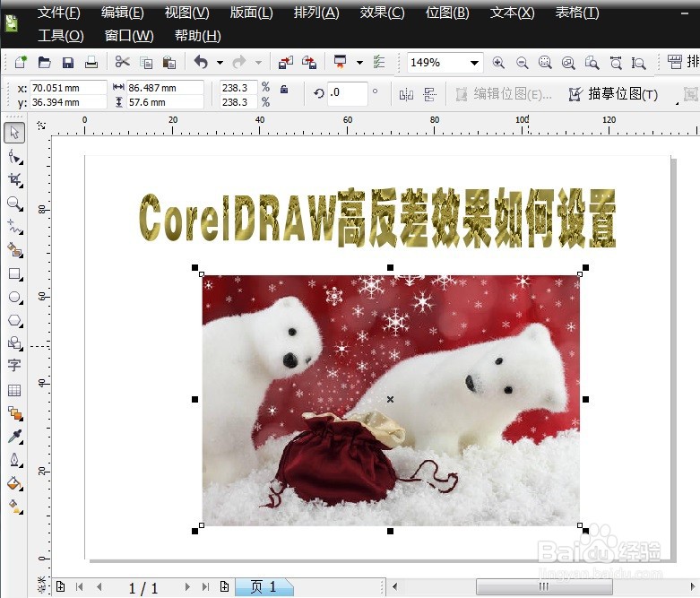Image resolution: width=700 pixels, height=598 pixels.
Task: Select the Text tool
Action: click(14, 365)
